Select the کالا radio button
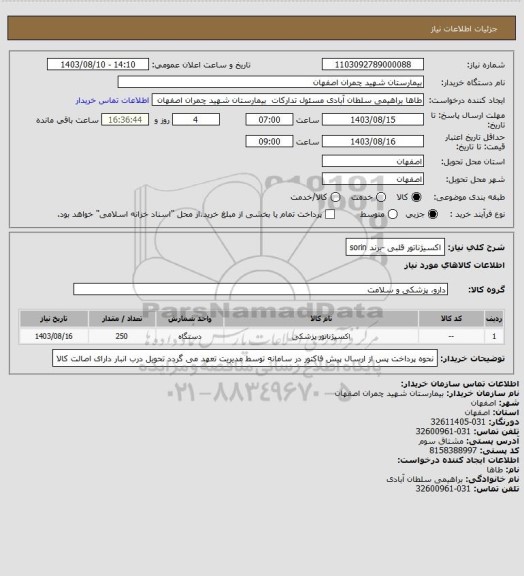Image resolution: width=524 pixels, height=576 pixels. click(x=416, y=197)
